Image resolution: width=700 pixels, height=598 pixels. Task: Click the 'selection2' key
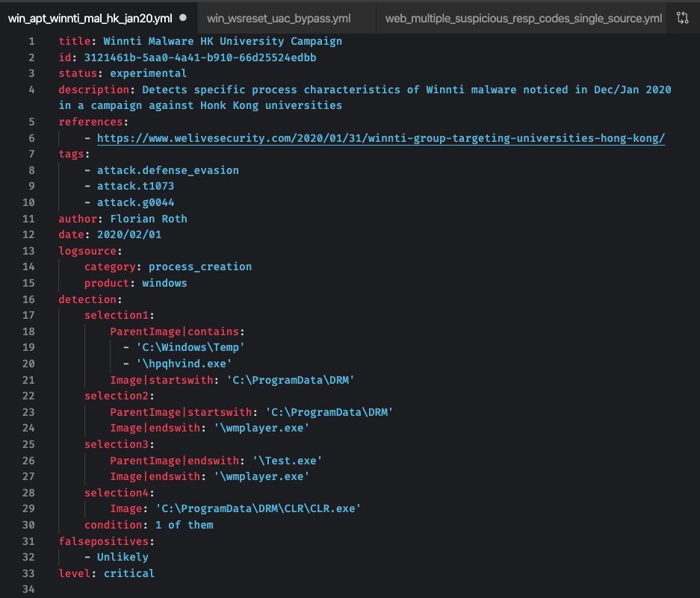point(116,396)
